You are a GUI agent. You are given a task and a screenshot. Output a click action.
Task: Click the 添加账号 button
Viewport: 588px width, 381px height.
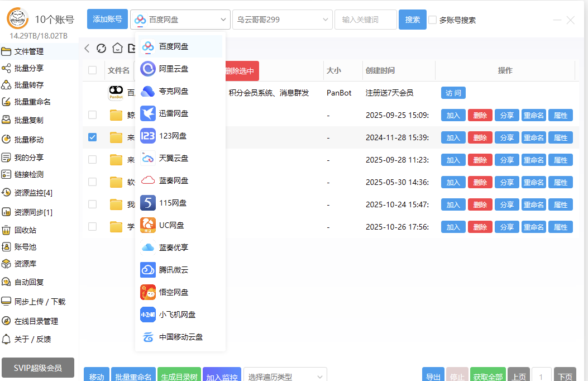point(107,18)
